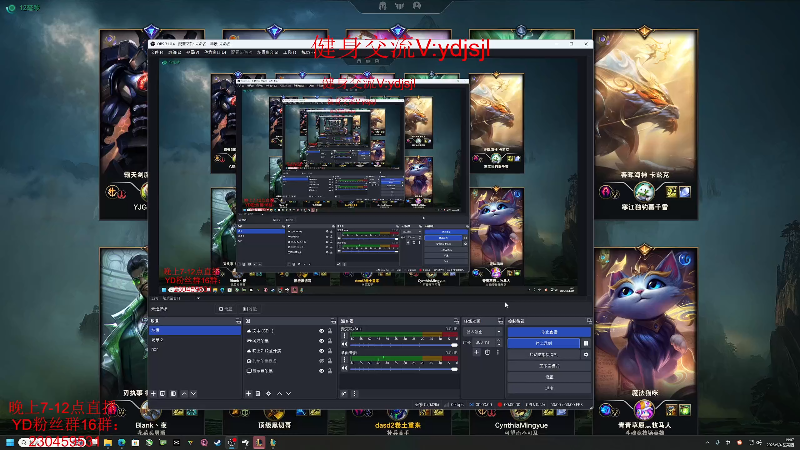Open the Windows Start button
The height and width of the screenshot is (450, 800).
tap(10, 442)
